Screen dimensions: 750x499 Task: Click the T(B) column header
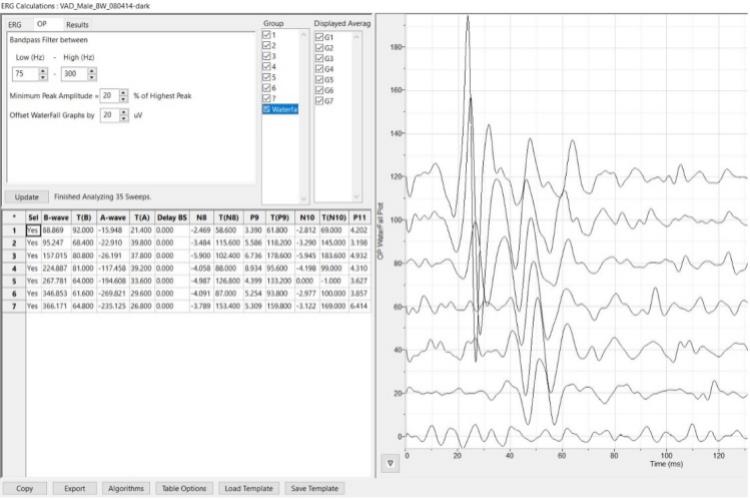[84, 217]
